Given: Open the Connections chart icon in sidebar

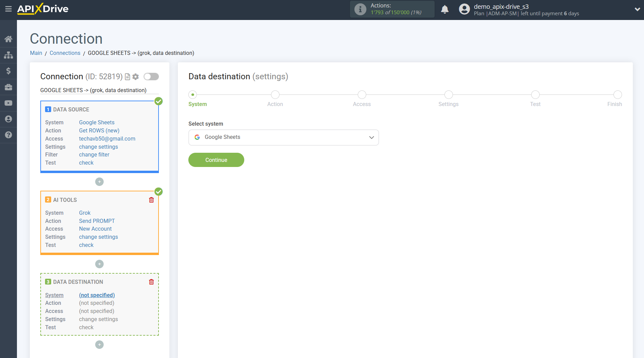Looking at the screenshot, I should pos(8,55).
